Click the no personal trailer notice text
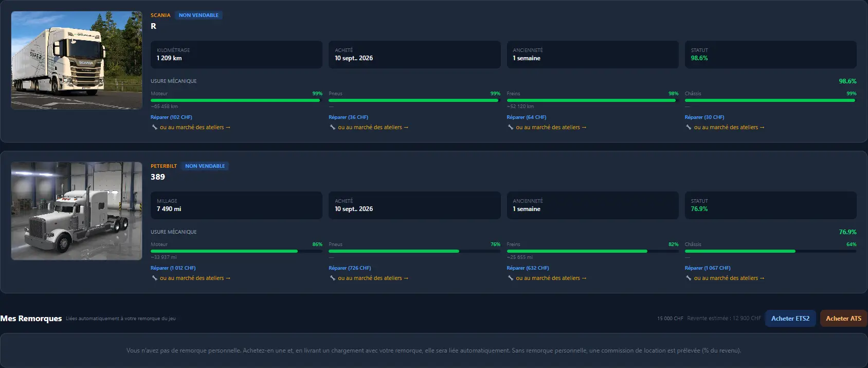The image size is (868, 368). click(x=433, y=351)
